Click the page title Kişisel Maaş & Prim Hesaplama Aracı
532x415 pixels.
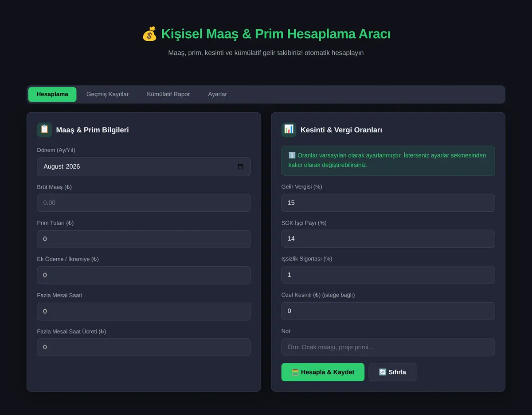(x=266, y=34)
